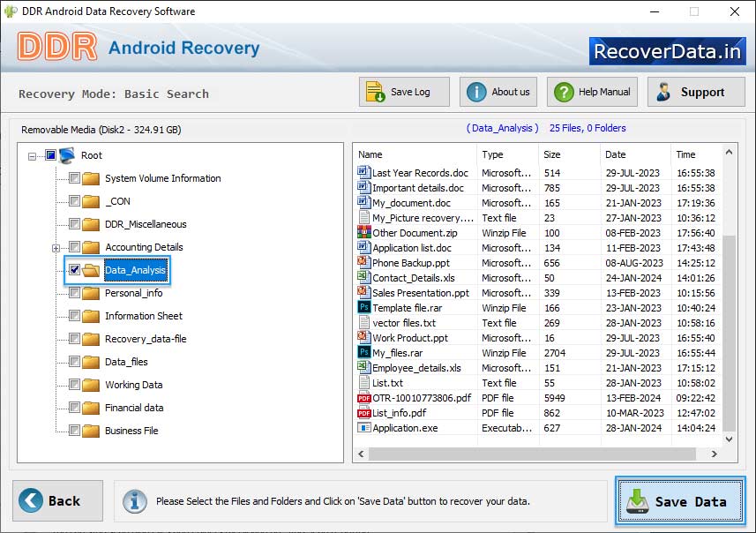Click the RecoverData.in banner
The height and width of the screenshot is (533, 756).
[x=667, y=51]
